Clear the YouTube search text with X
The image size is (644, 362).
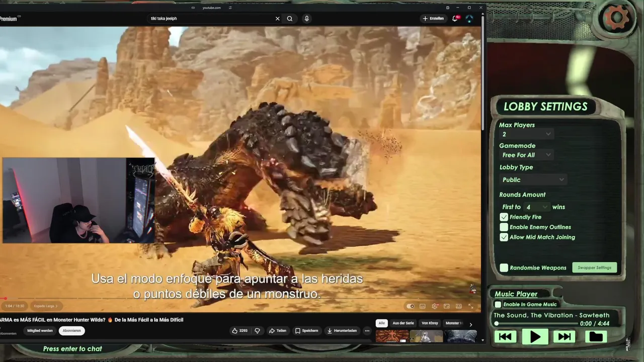pyautogui.click(x=277, y=19)
